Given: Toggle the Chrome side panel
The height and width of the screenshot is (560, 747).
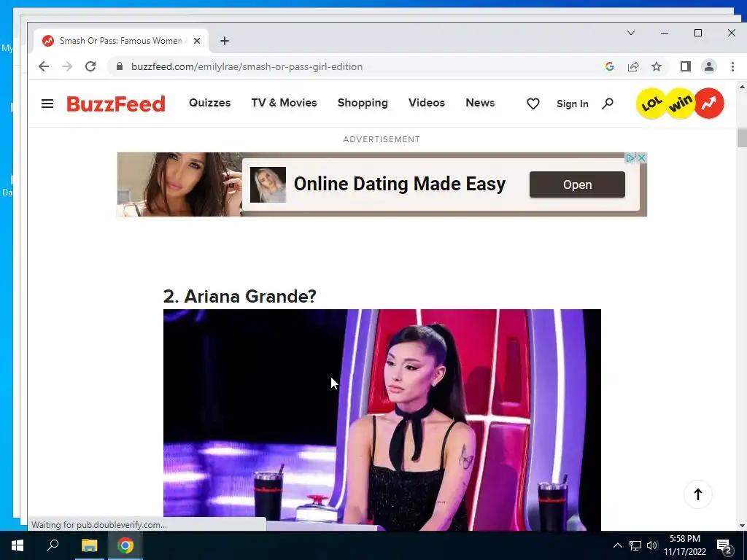Looking at the screenshot, I should pos(686,66).
